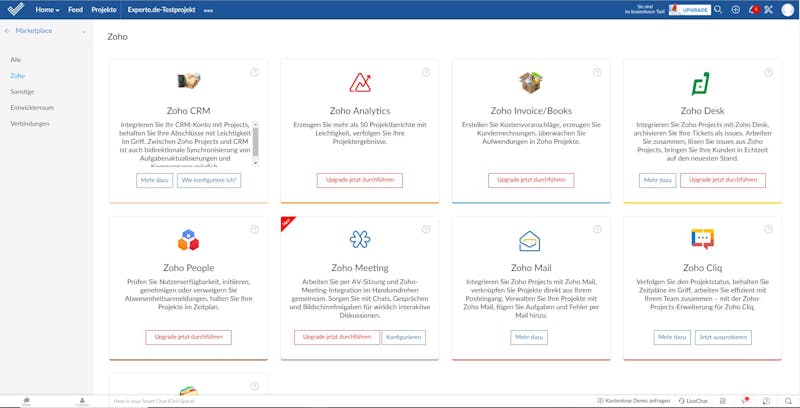This screenshot has height=408, width=800.
Task: Open LiveChat in the bottom bar
Action: (694, 401)
